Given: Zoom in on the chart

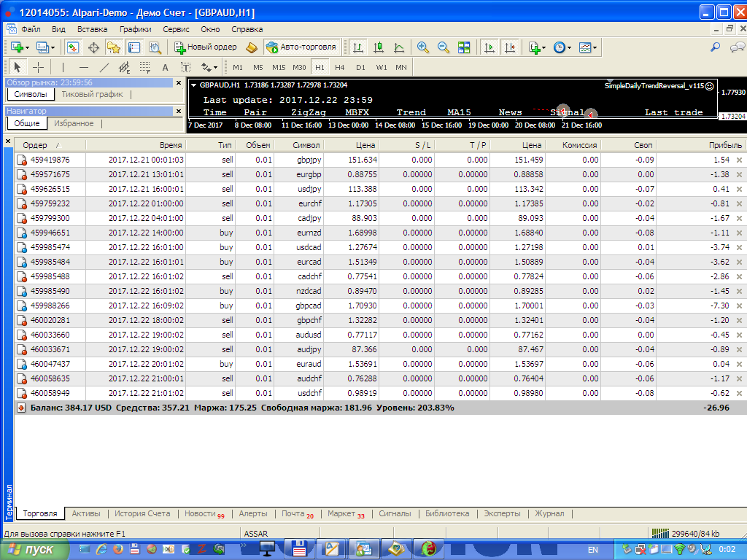Looking at the screenshot, I should (422, 47).
